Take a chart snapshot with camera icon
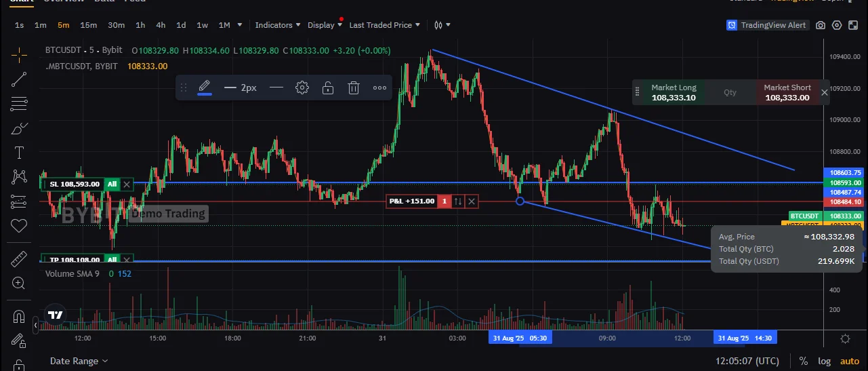The width and height of the screenshot is (868, 371). tap(821, 25)
